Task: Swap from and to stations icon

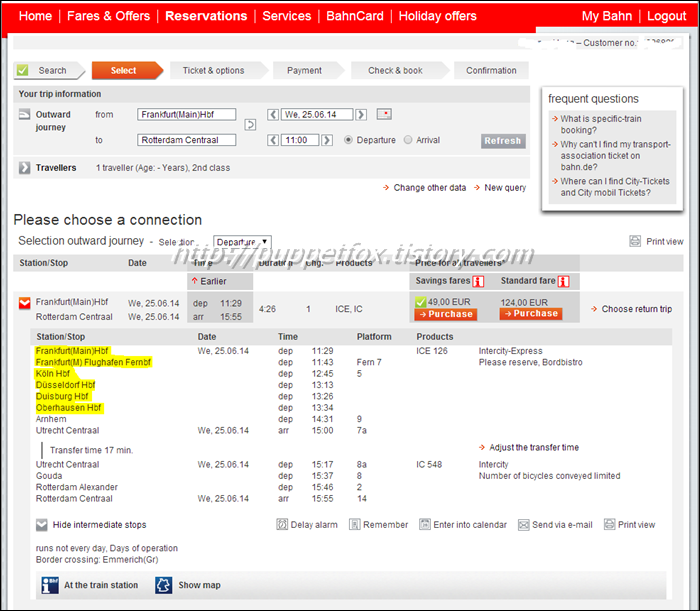Action: [x=250, y=125]
